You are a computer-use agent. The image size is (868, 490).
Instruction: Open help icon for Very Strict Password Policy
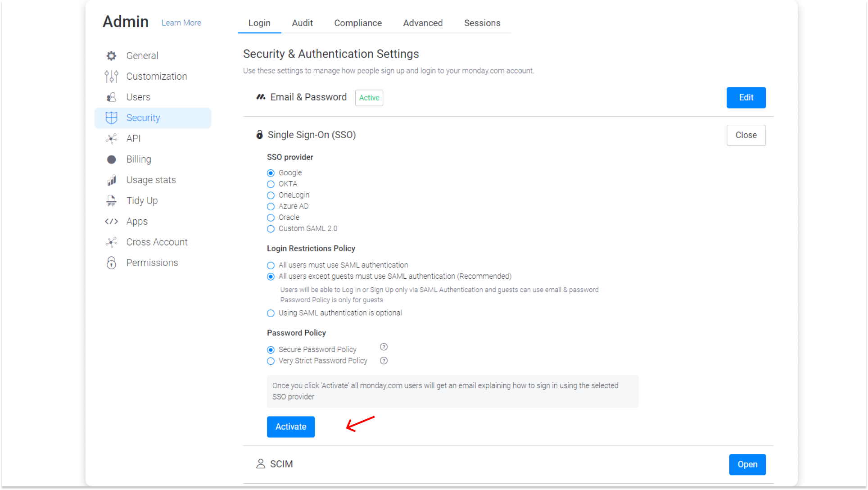pyautogui.click(x=384, y=361)
